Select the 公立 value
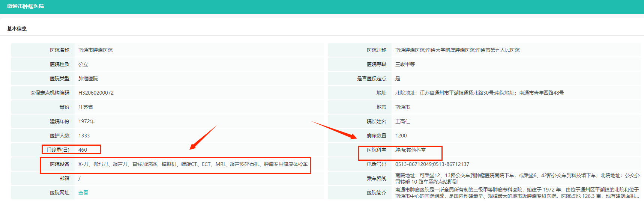 [83, 64]
